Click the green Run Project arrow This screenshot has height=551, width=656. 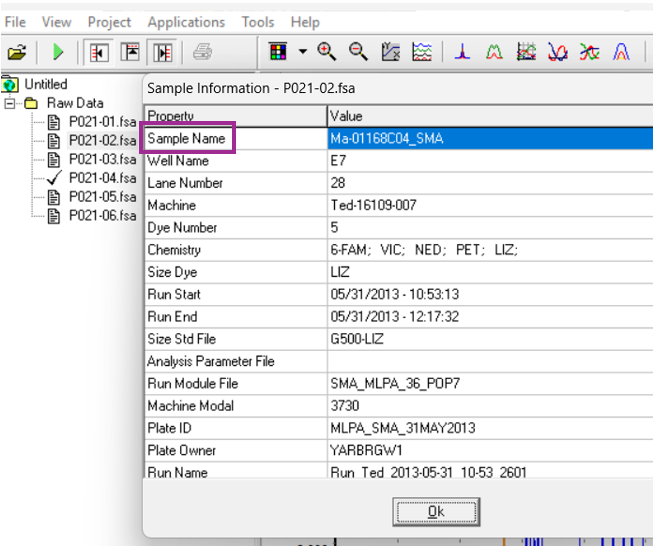coord(58,51)
